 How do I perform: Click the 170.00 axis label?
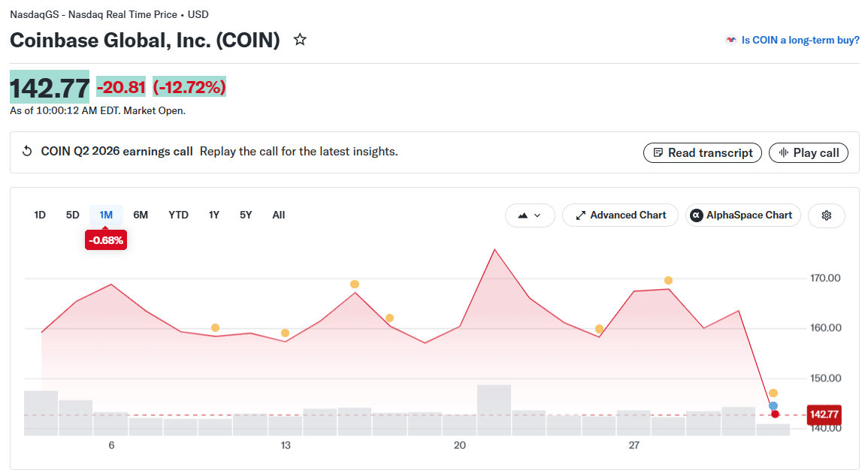pos(825,279)
